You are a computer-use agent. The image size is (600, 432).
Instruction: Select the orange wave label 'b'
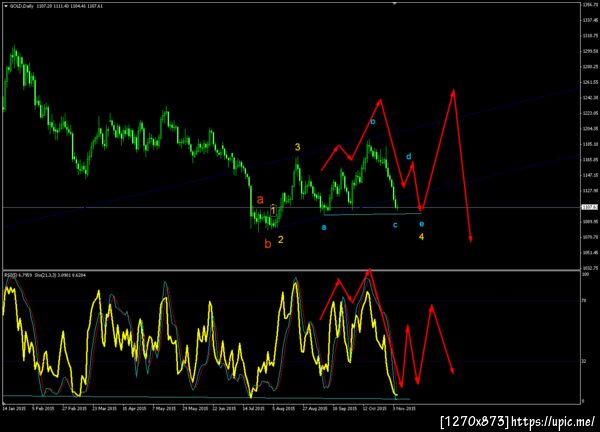(268, 244)
